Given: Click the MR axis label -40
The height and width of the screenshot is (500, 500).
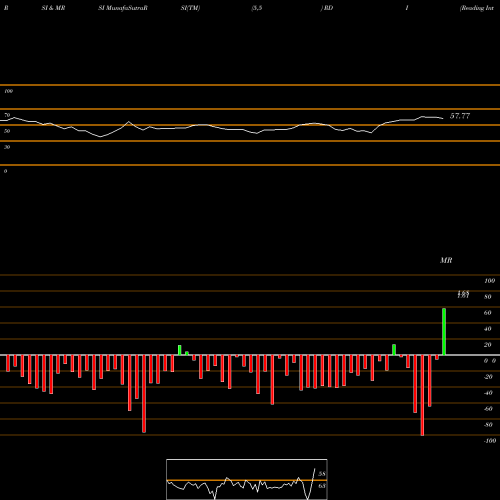Looking at the screenshot, I should (x=488, y=393).
